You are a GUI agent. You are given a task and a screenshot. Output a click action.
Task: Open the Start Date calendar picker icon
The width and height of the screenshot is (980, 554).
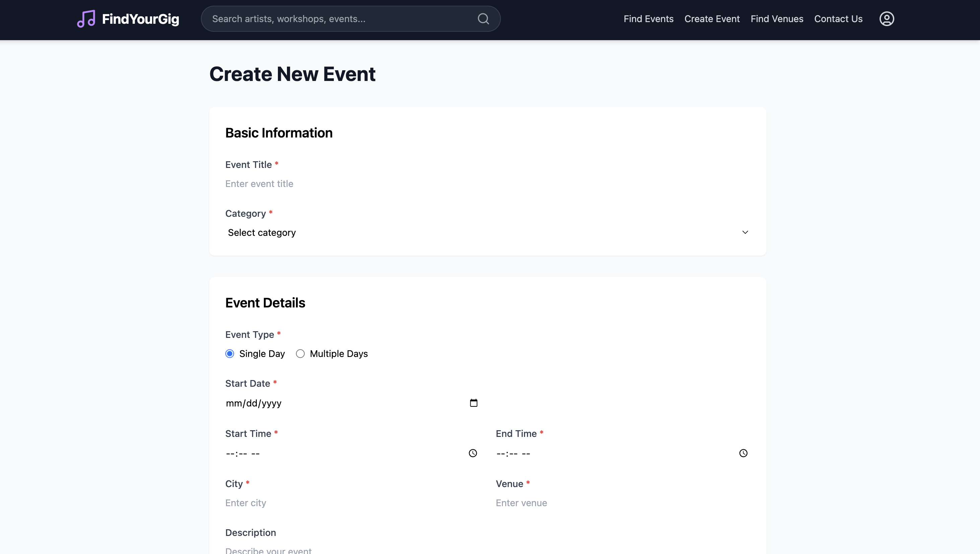click(x=473, y=403)
